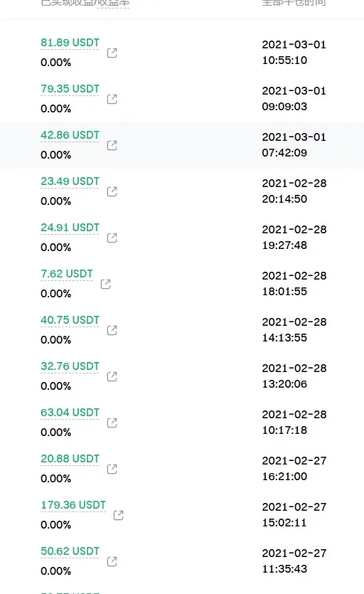
Task: Click share icon next to 23.49 USDT
Action: click(112, 191)
